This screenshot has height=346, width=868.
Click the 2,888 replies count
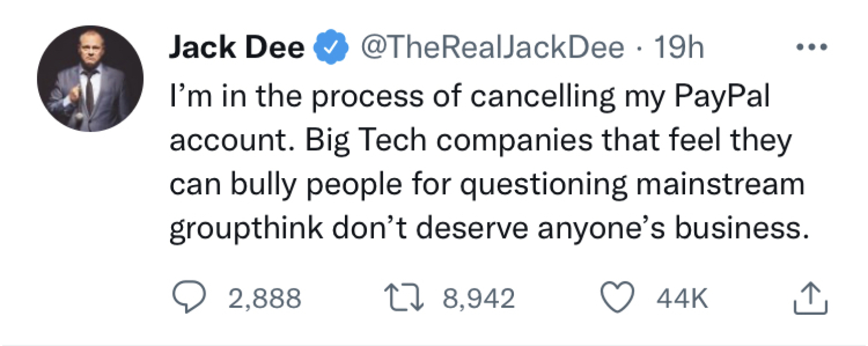(265, 299)
